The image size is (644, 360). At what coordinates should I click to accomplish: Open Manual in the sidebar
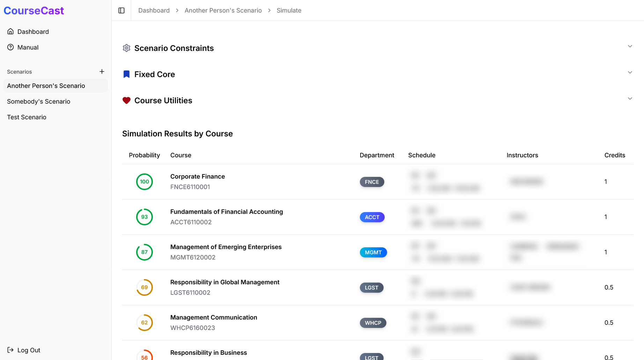pyautogui.click(x=56, y=47)
